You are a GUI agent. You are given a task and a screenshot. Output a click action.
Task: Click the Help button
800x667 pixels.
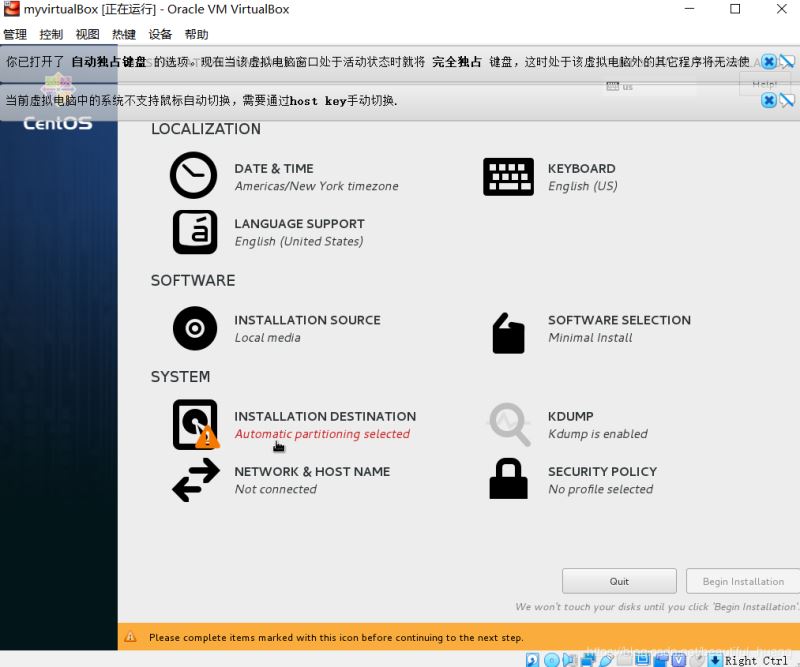764,83
